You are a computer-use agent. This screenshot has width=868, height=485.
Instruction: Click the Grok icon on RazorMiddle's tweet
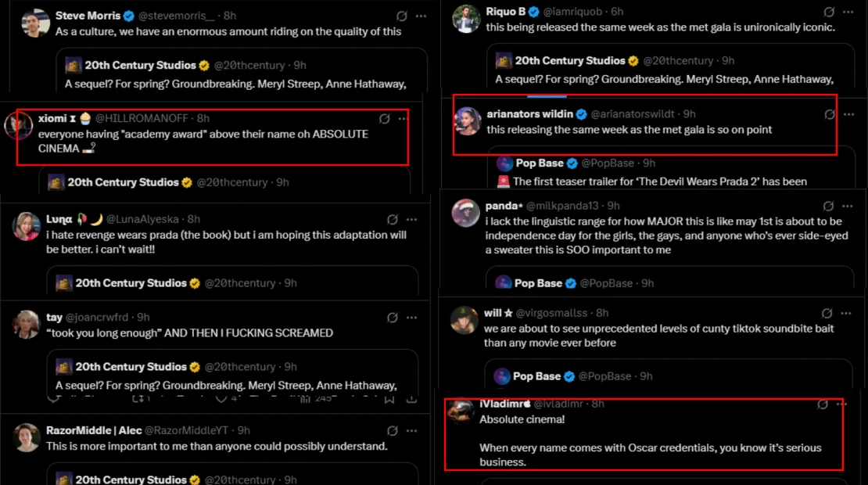[x=393, y=430]
